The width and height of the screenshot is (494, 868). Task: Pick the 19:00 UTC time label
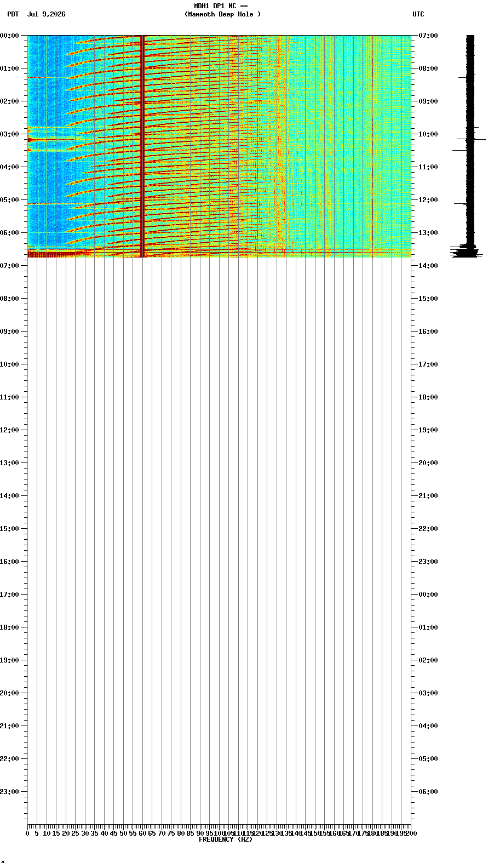click(x=428, y=430)
